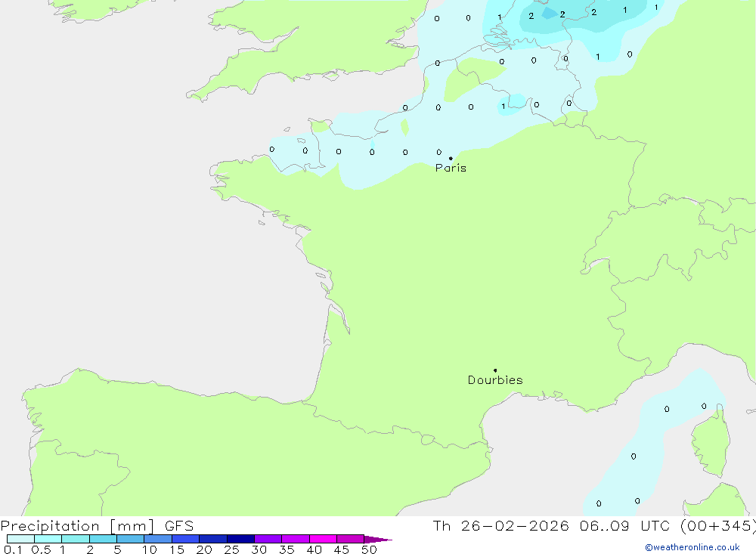Click the Paris location dot marker
The height and width of the screenshot is (554, 756).
click(x=451, y=158)
